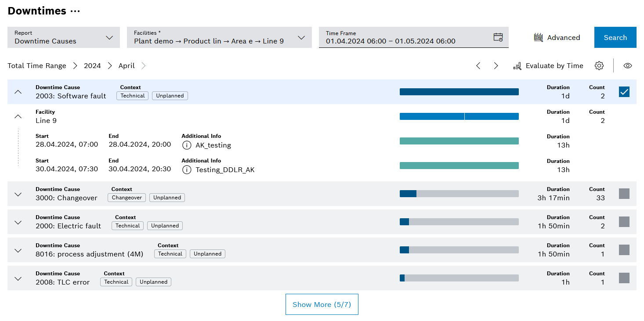Expand the 3000: Changeover row

point(18,194)
